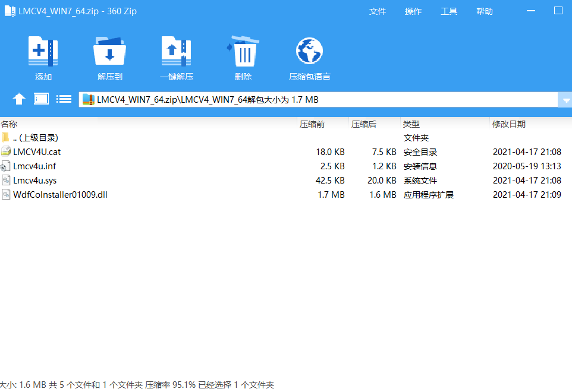The height and width of the screenshot is (392, 572).
Task: Open the 工具 (Tools) menu
Action: [449, 11]
